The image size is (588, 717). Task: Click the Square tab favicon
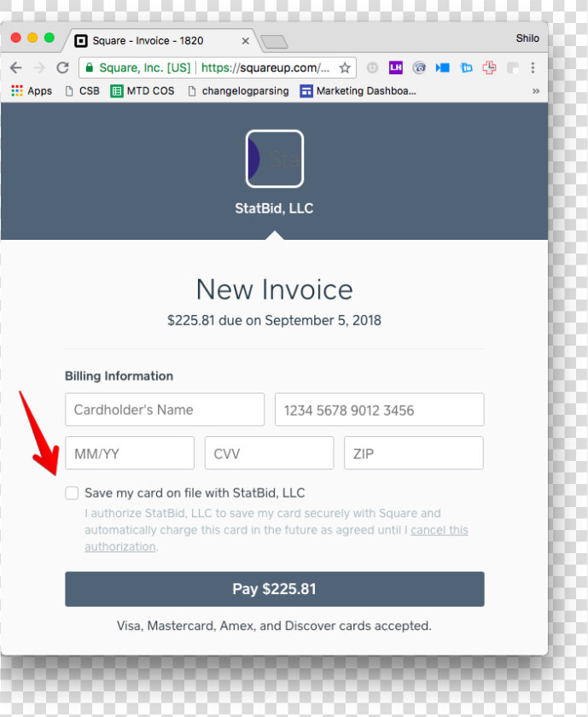click(81, 41)
